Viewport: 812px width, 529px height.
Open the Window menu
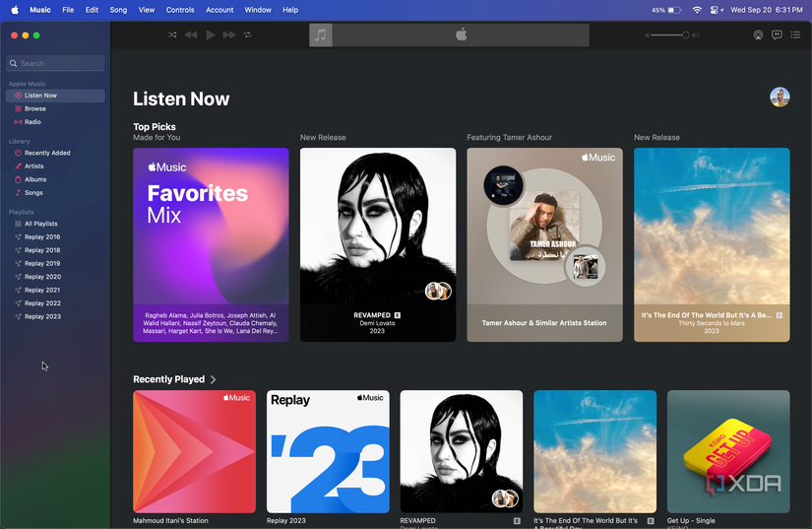[258, 10]
